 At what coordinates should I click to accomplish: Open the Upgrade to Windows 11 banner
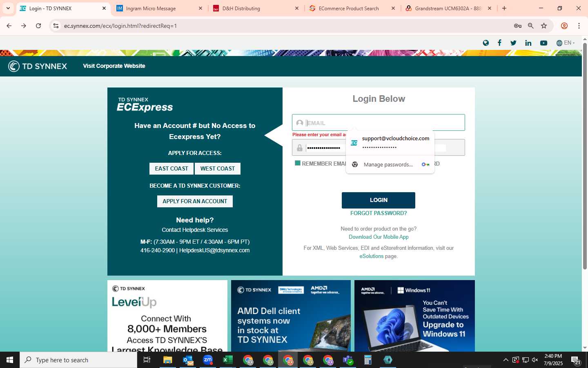414,316
